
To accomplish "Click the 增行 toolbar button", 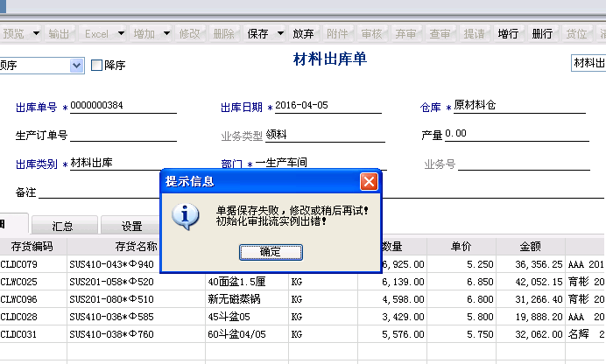I will pyautogui.click(x=508, y=34).
